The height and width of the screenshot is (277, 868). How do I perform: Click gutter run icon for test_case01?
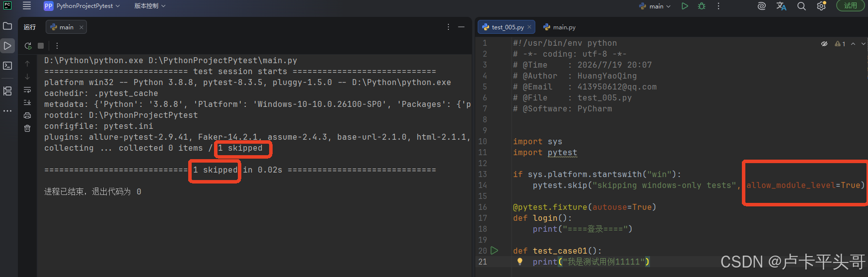pos(494,251)
